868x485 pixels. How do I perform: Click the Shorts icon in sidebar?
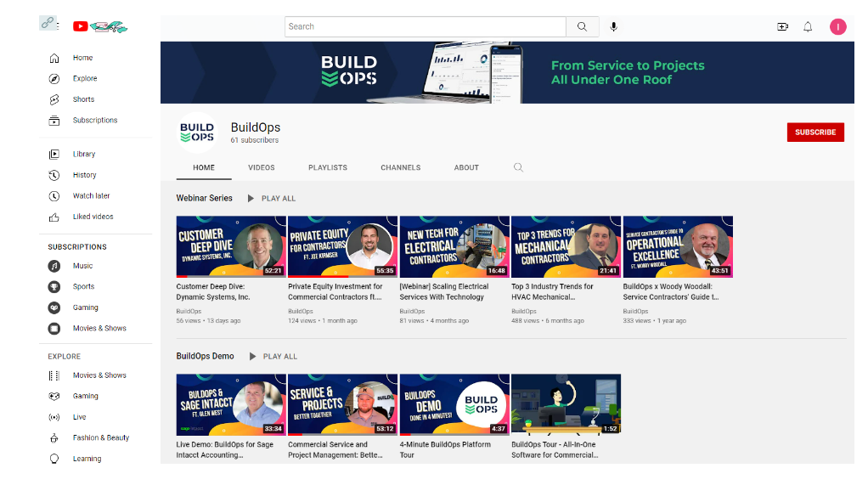[x=54, y=99]
